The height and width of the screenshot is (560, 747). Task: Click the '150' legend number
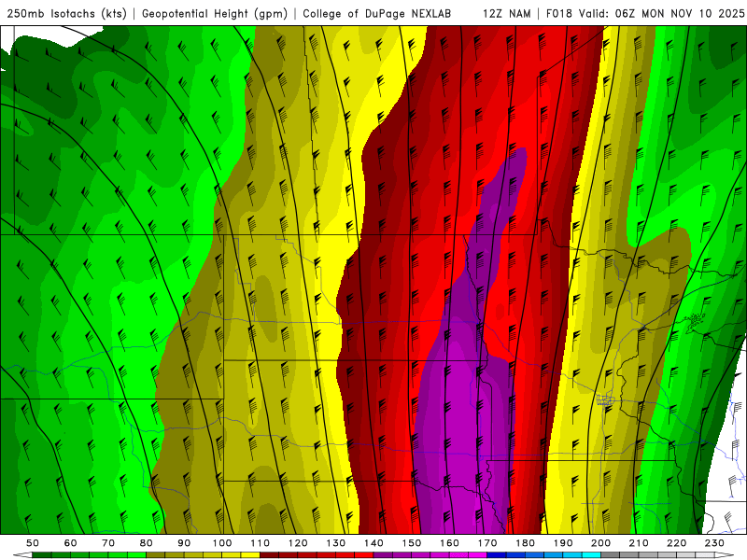411,543
